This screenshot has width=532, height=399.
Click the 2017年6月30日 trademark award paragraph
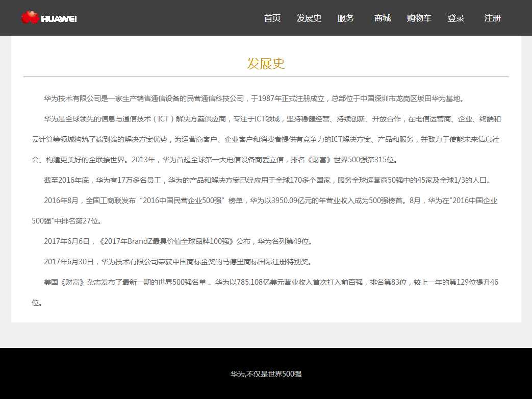click(x=178, y=262)
